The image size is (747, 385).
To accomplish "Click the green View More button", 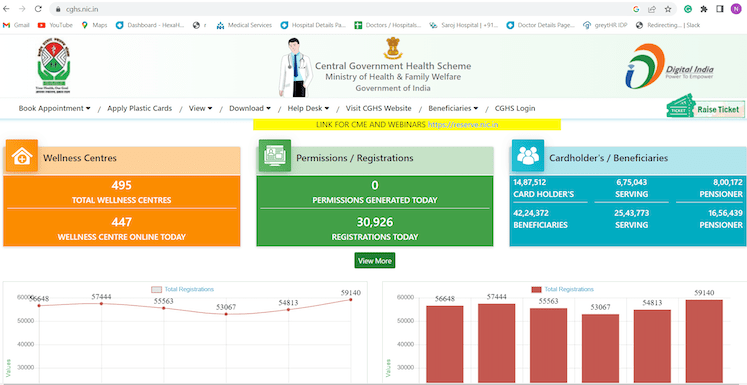I will [x=375, y=261].
